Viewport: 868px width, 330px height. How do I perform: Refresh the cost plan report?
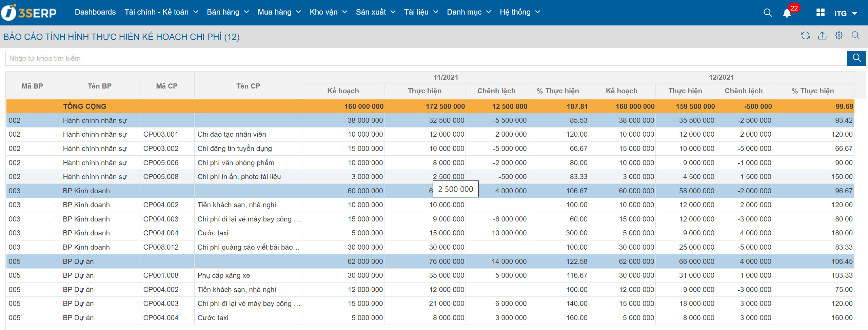(x=805, y=36)
